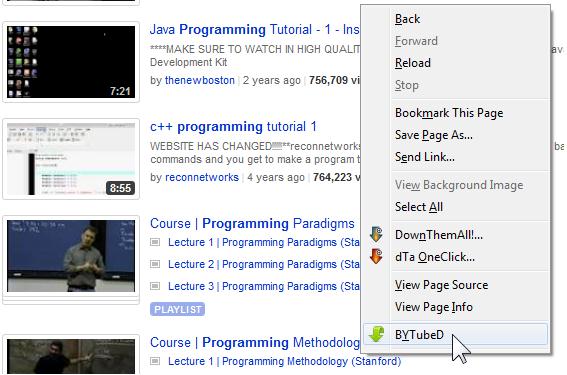Click the Lecture 1 Programming Methodology playlist icon
Viewport: 567px width, 375px height.
(155, 361)
